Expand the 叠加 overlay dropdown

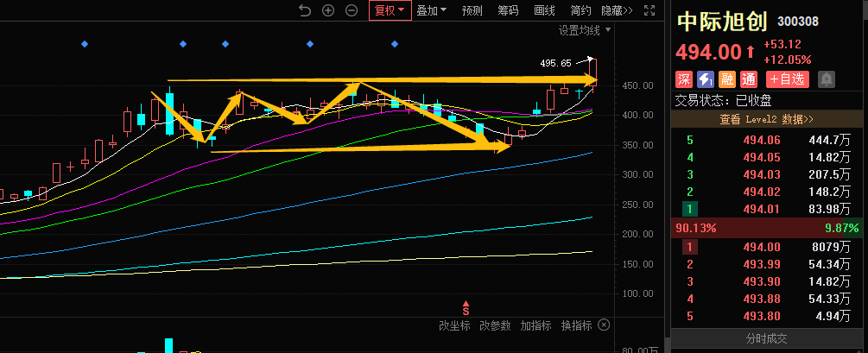pyautogui.click(x=432, y=10)
